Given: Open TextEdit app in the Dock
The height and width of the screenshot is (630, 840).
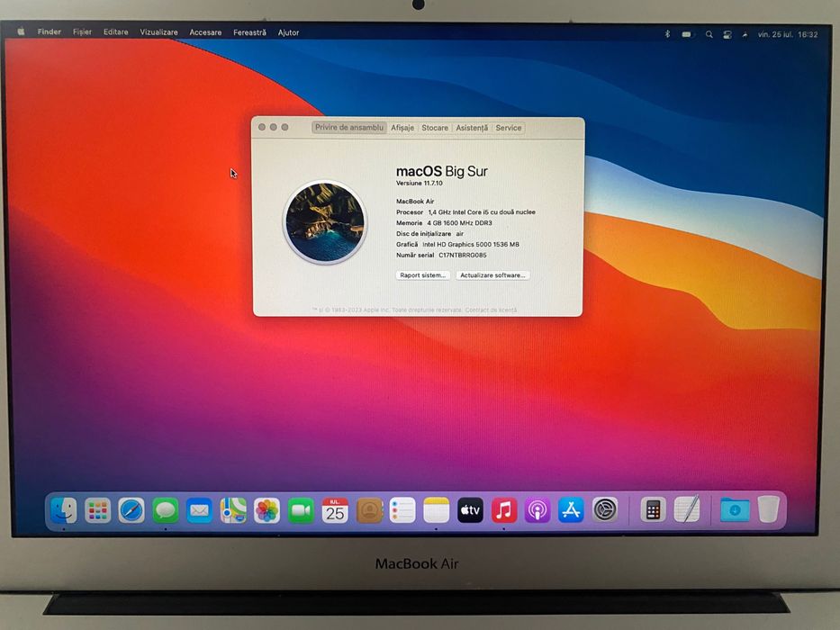Looking at the screenshot, I should [687, 508].
